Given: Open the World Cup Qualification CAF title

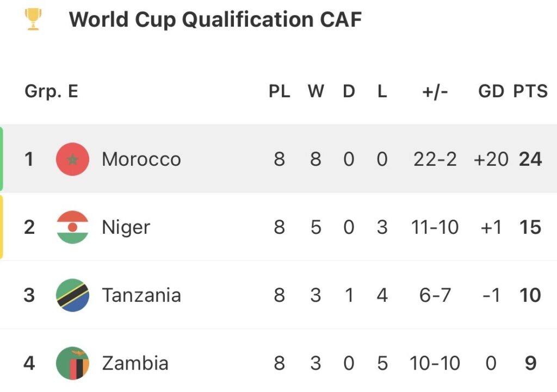Looking at the screenshot, I should (215, 20).
